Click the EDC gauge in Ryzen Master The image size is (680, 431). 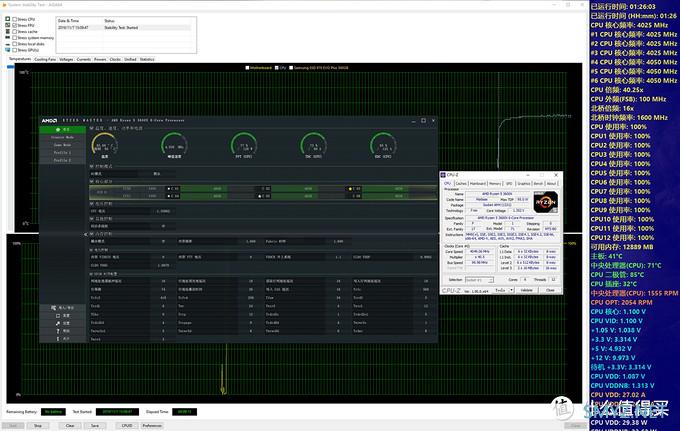tap(383, 145)
